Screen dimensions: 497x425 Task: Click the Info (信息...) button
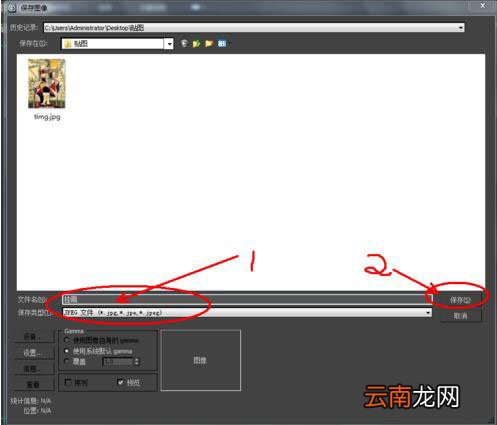33,369
